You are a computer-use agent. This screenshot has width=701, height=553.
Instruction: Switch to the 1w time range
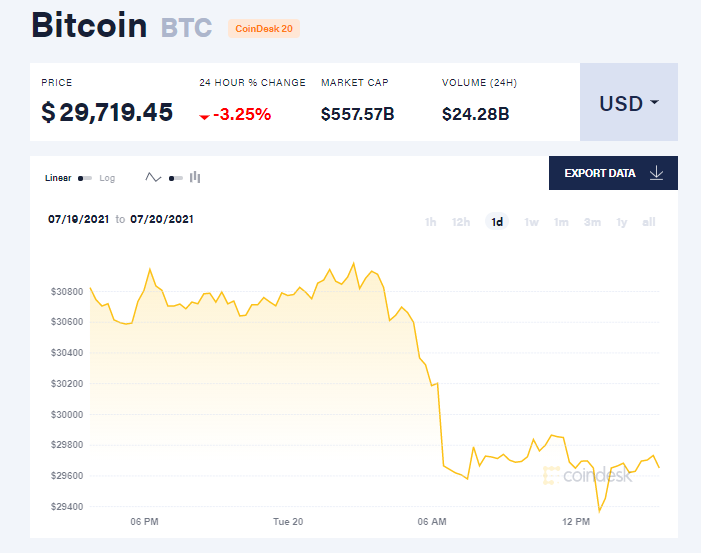531,222
